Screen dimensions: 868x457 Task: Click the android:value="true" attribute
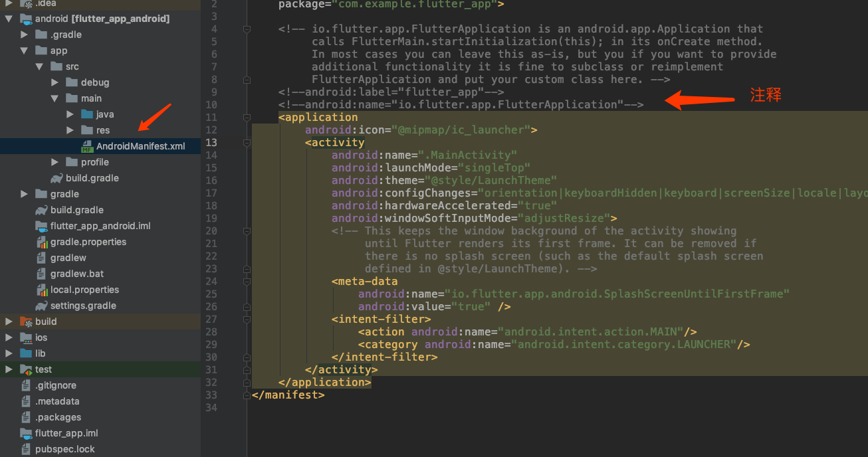pyautogui.click(x=424, y=307)
